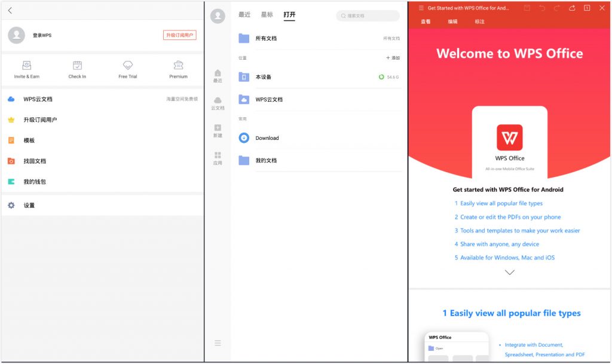612x364 pixels.
Task: Open 我的钱包 wallet entry
Action: coord(102,182)
